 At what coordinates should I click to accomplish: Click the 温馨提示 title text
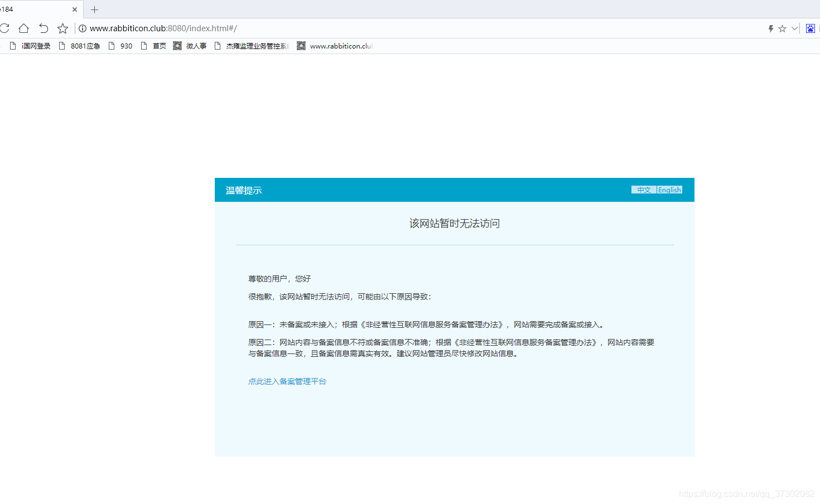(244, 191)
